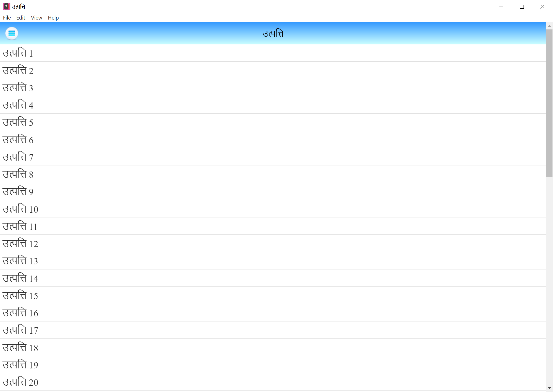Open the File menu
Screen dimensions: 553x392
coord(7,18)
